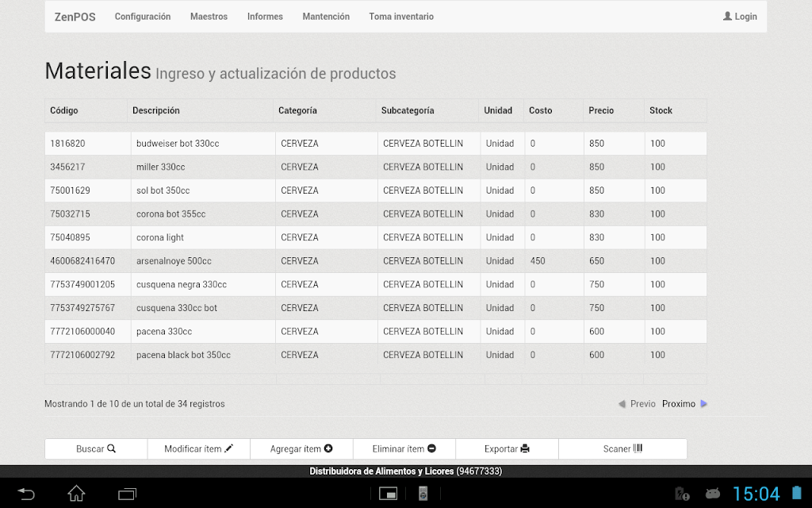Click the budweiser bot 330cc description
The image size is (812, 508).
tap(178, 144)
